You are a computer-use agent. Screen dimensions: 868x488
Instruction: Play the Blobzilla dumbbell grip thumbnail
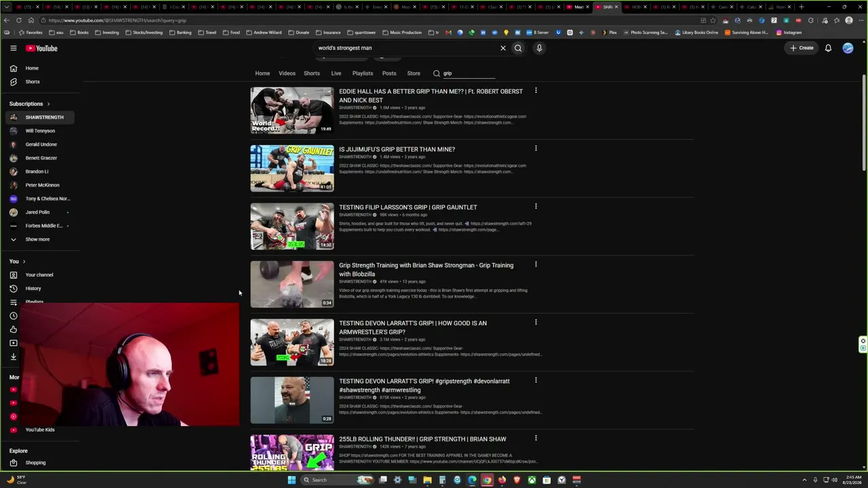[x=292, y=284]
